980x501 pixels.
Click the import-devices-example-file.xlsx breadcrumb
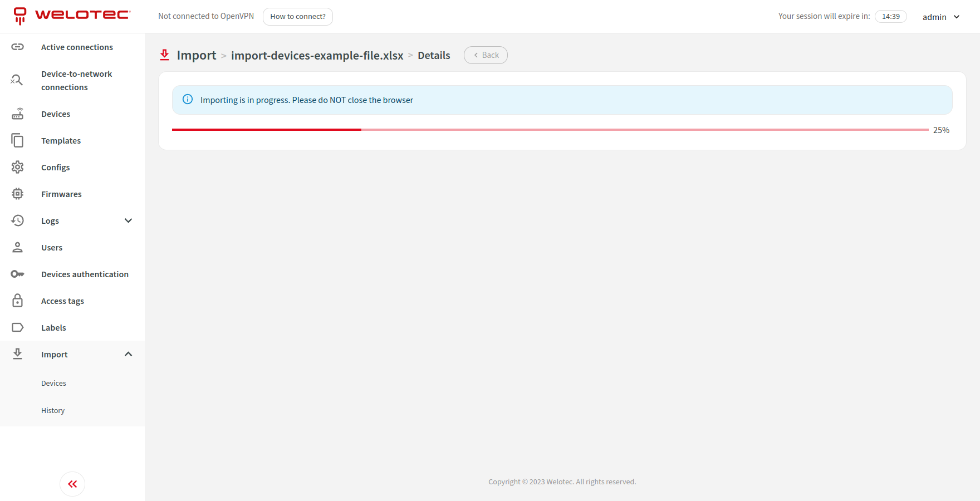317,56
